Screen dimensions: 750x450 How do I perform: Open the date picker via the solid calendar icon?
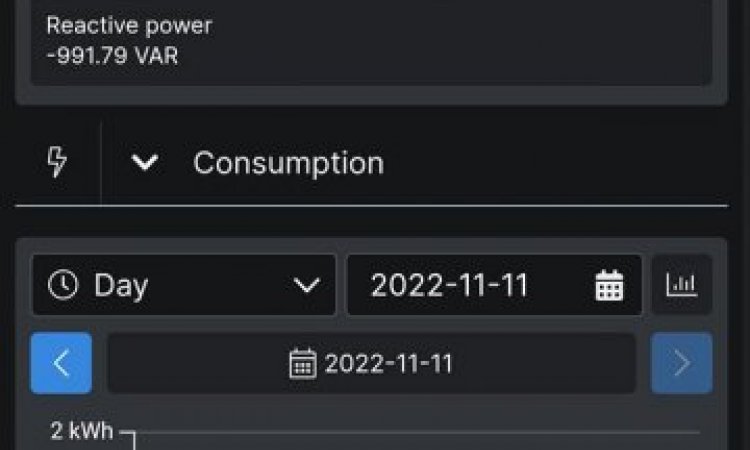click(x=609, y=285)
